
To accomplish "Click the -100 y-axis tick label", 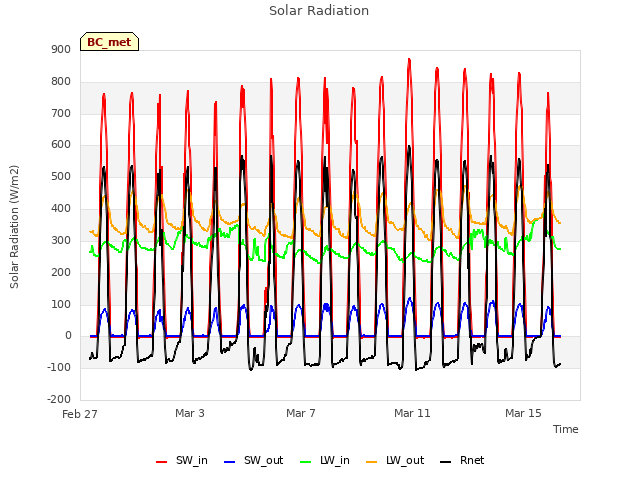I will click(59, 367).
